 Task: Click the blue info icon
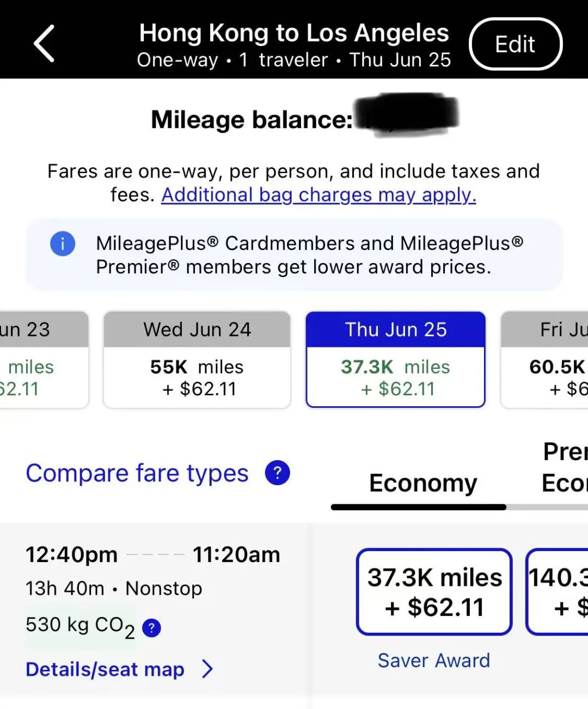tap(63, 243)
